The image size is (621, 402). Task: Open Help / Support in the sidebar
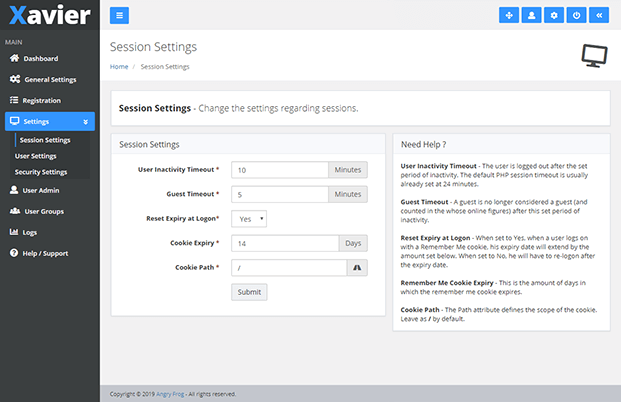(45, 253)
